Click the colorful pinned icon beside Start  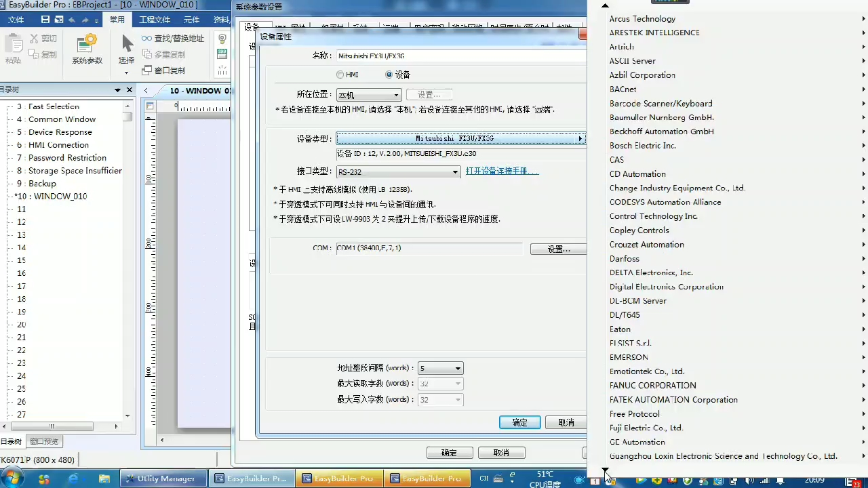click(x=44, y=479)
